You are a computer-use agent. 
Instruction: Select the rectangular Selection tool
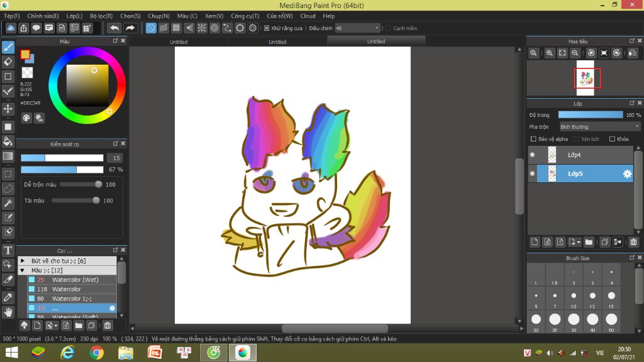click(x=8, y=174)
